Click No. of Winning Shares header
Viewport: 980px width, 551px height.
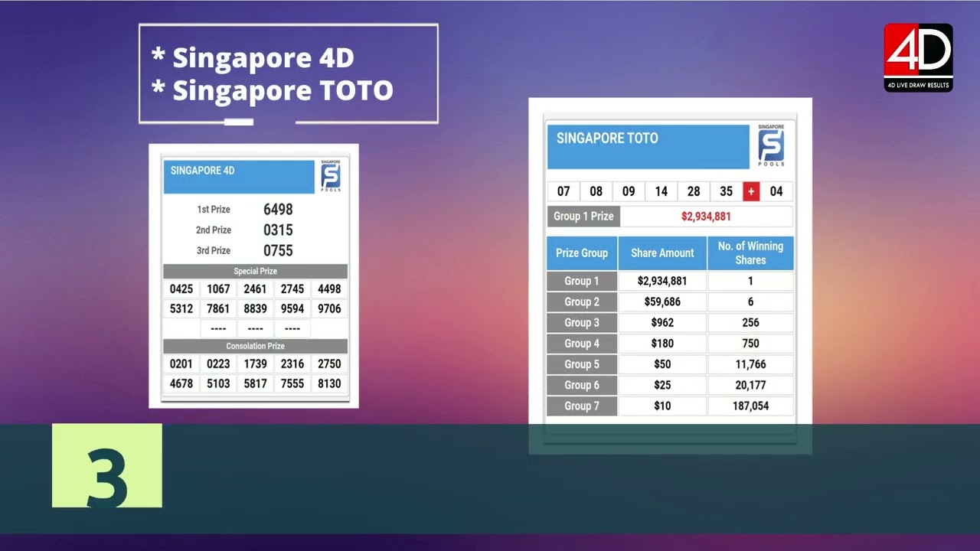click(750, 253)
